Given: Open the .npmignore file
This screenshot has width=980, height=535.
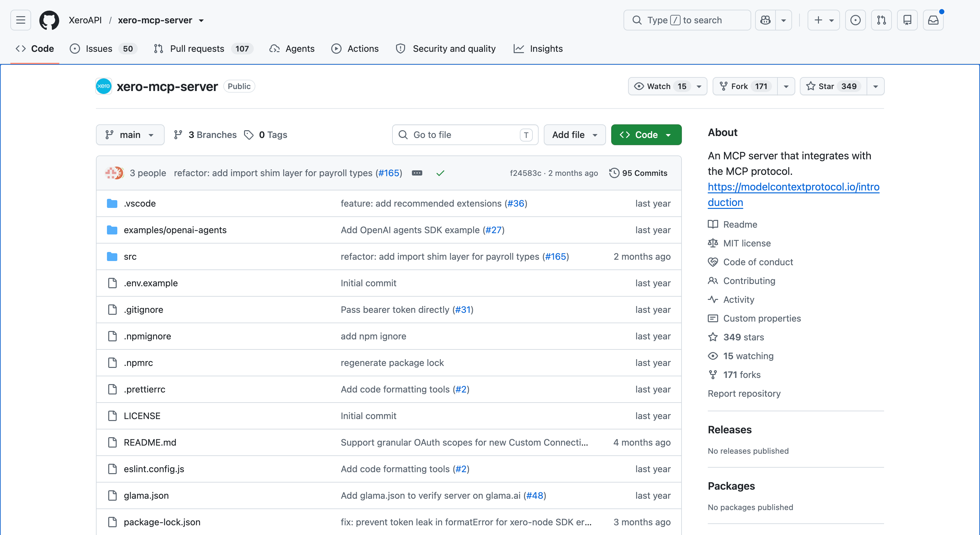Looking at the screenshot, I should click(147, 336).
